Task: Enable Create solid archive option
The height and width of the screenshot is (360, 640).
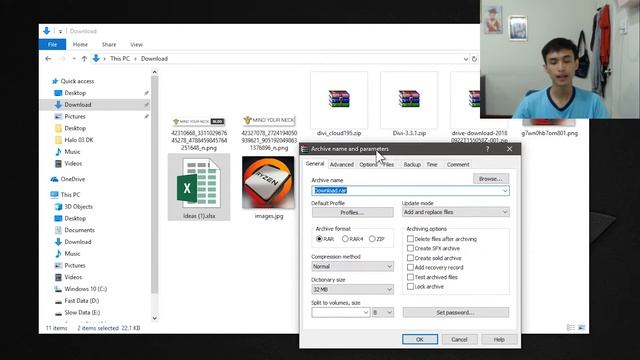Action: tap(410, 258)
